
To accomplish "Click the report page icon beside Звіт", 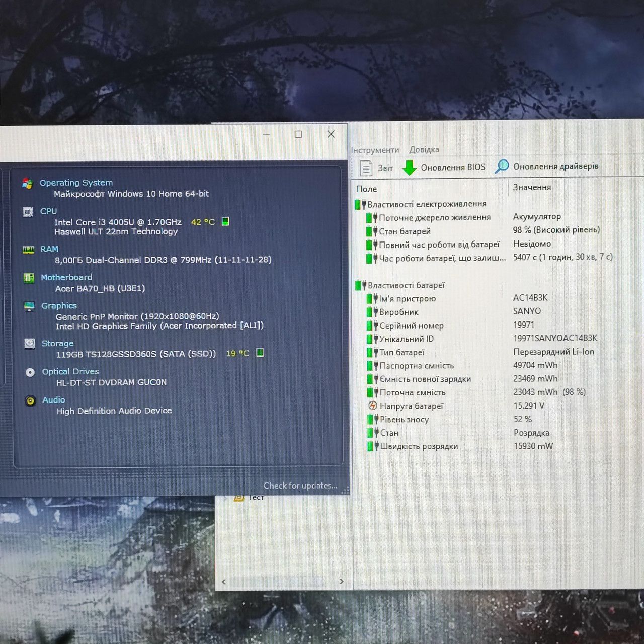I will coord(366,168).
